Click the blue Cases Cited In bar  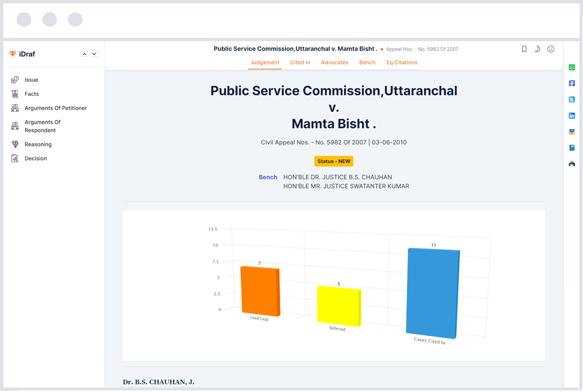coord(433,292)
